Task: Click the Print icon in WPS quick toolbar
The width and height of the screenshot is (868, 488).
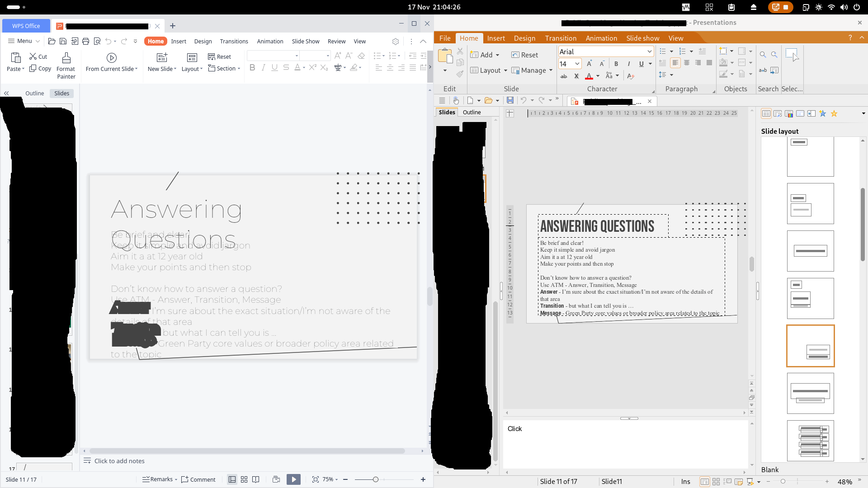Action: (86, 41)
